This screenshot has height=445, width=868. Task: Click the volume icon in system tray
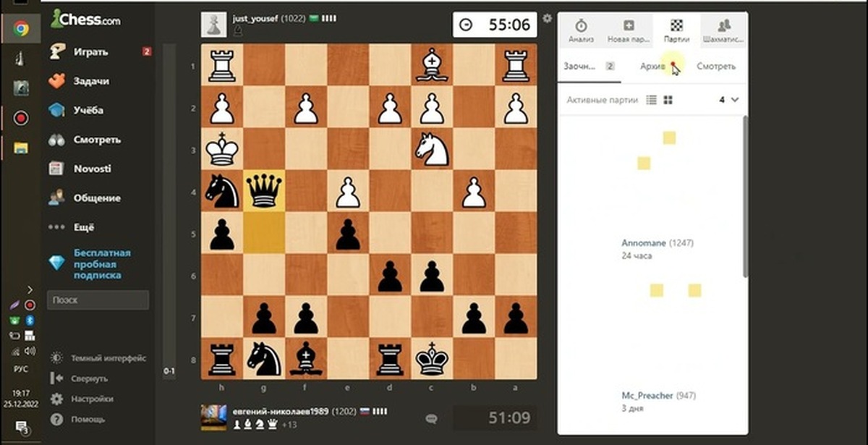30,351
